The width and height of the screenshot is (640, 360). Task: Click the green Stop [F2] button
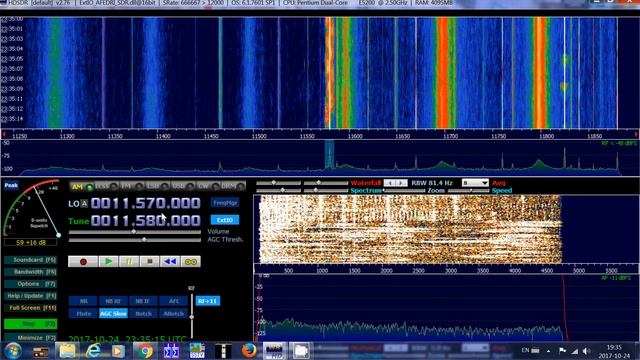[31, 324]
